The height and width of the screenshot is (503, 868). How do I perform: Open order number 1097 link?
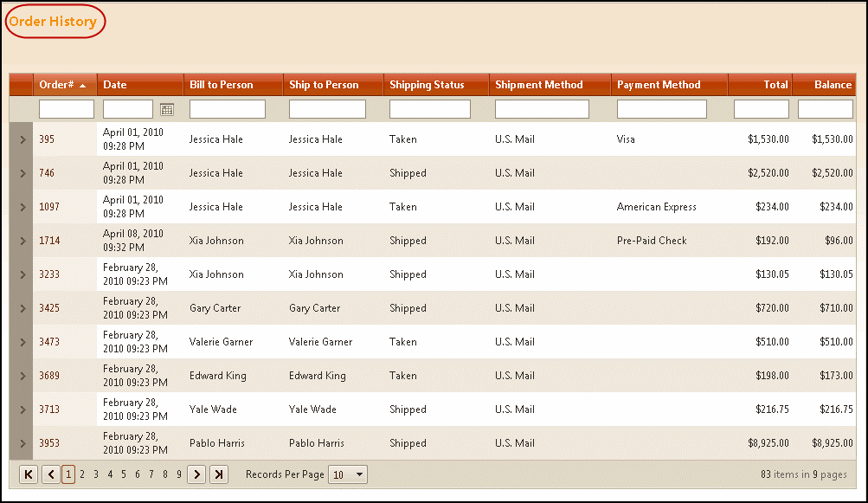pos(48,207)
